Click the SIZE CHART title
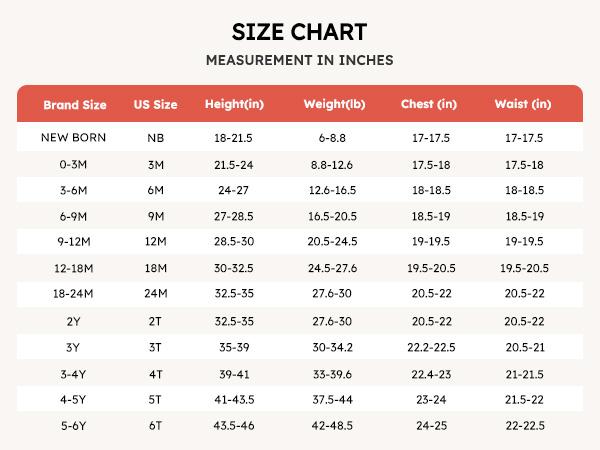The height and width of the screenshot is (450, 600). [299, 30]
